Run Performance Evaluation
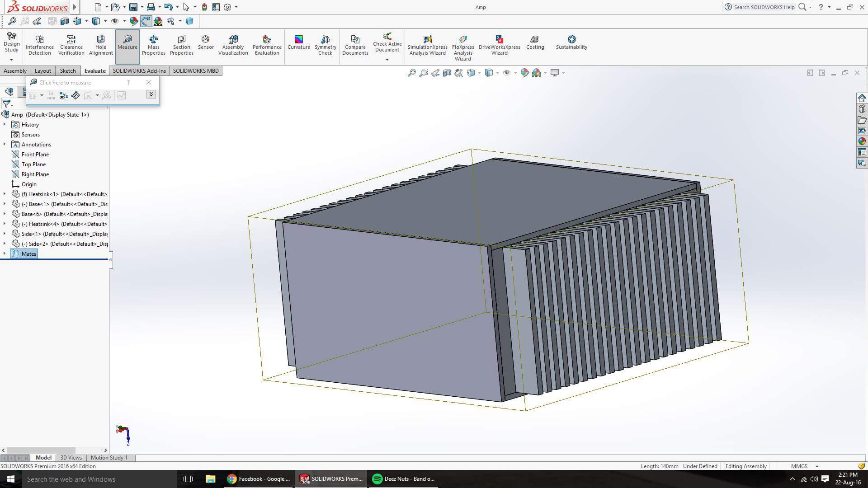 pos(267,45)
